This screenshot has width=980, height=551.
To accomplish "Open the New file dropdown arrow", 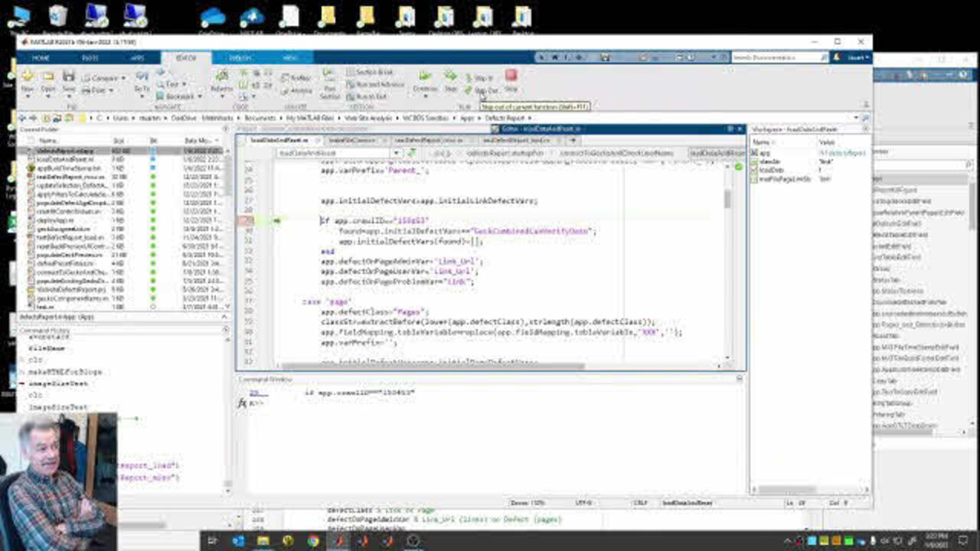I will tap(28, 95).
